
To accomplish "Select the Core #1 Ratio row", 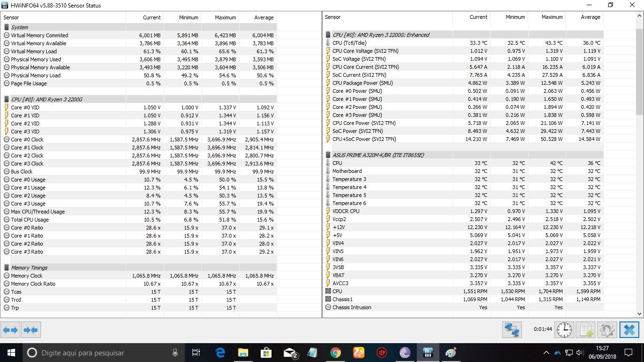I will tap(139, 236).
